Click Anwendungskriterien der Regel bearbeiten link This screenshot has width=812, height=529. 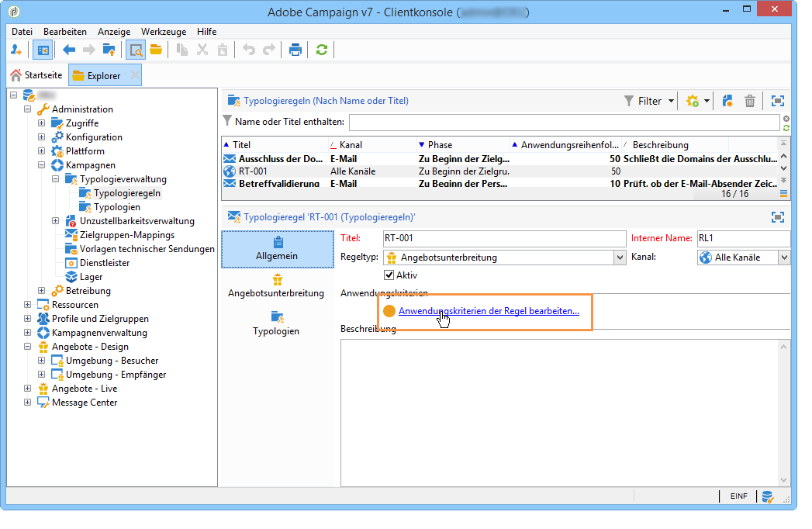click(489, 311)
